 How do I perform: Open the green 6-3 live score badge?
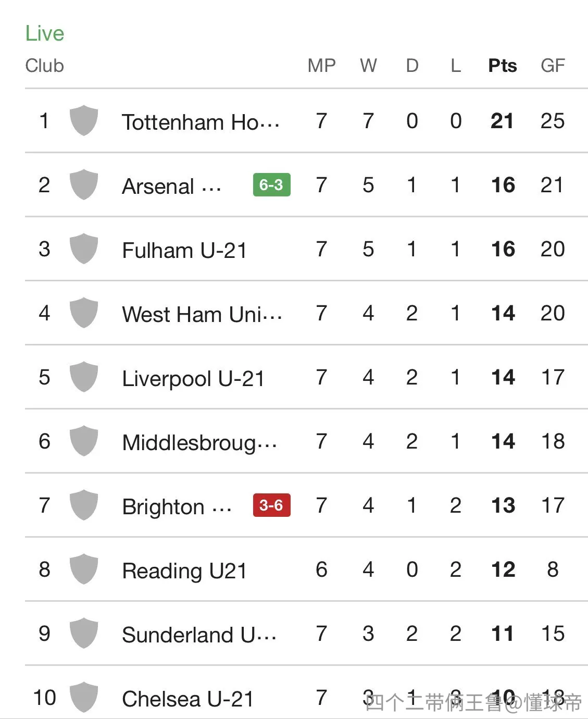pyautogui.click(x=271, y=185)
